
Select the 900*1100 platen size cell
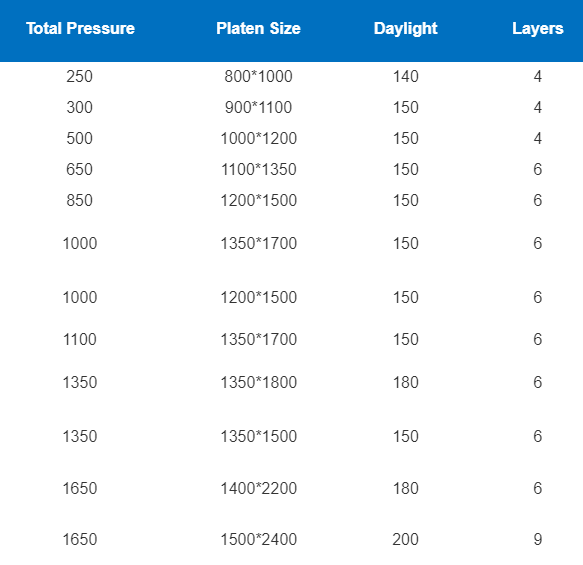pos(258,107)
